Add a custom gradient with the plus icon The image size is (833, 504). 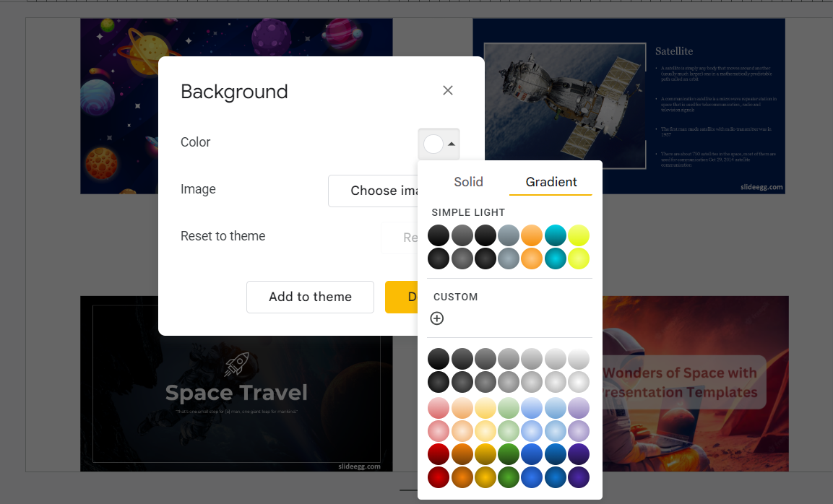tap(436, 318)
